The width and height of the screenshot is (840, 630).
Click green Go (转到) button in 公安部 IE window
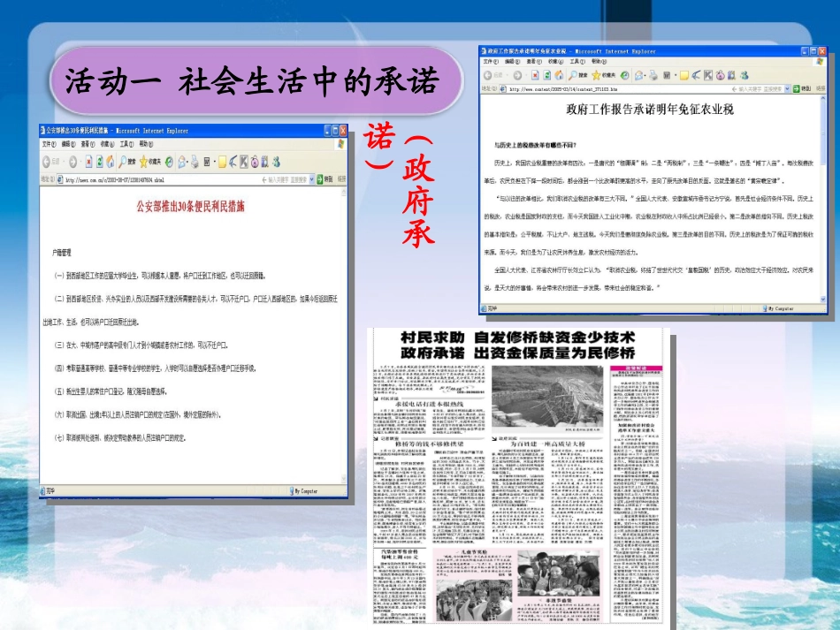325,180
